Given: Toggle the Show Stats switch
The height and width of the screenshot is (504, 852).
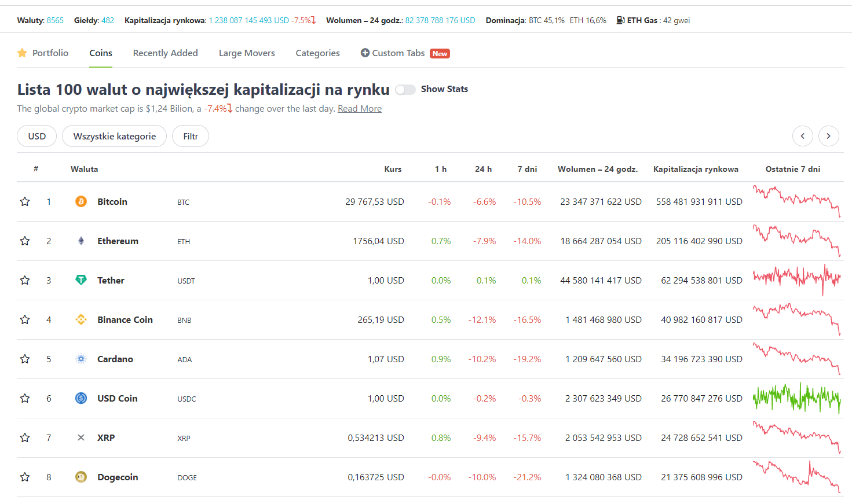Looking at the screenshot, I should (405, 89).
